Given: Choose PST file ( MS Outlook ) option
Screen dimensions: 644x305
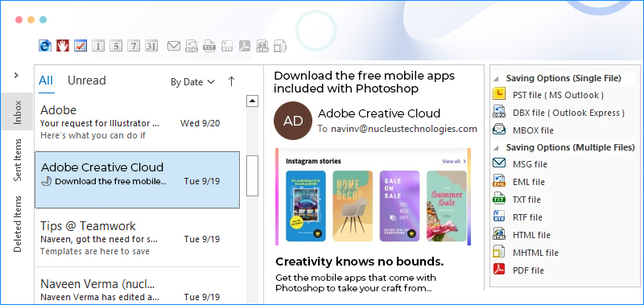Looking at the screenshot, I should pyautogui.click(x=558, y=95).
